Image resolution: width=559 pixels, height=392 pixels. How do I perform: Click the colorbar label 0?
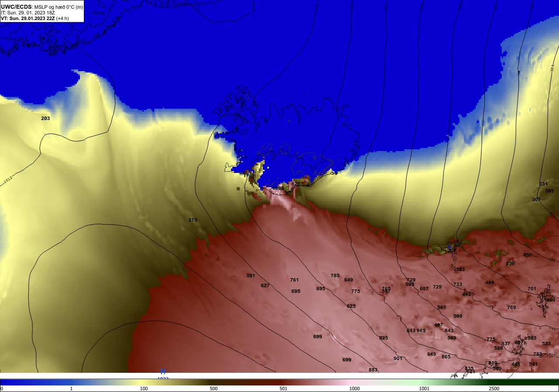pyautogui.click(x=2, y=389)
